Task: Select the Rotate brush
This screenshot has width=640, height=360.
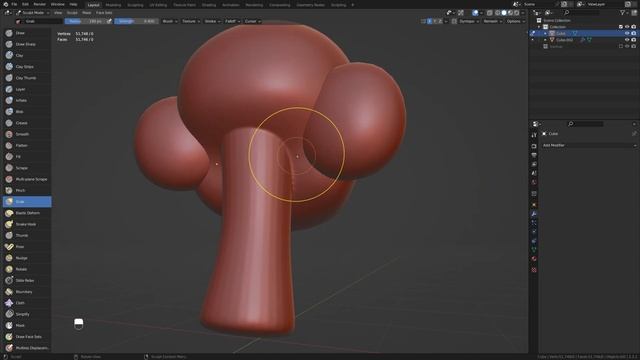Action: (27, 269)
